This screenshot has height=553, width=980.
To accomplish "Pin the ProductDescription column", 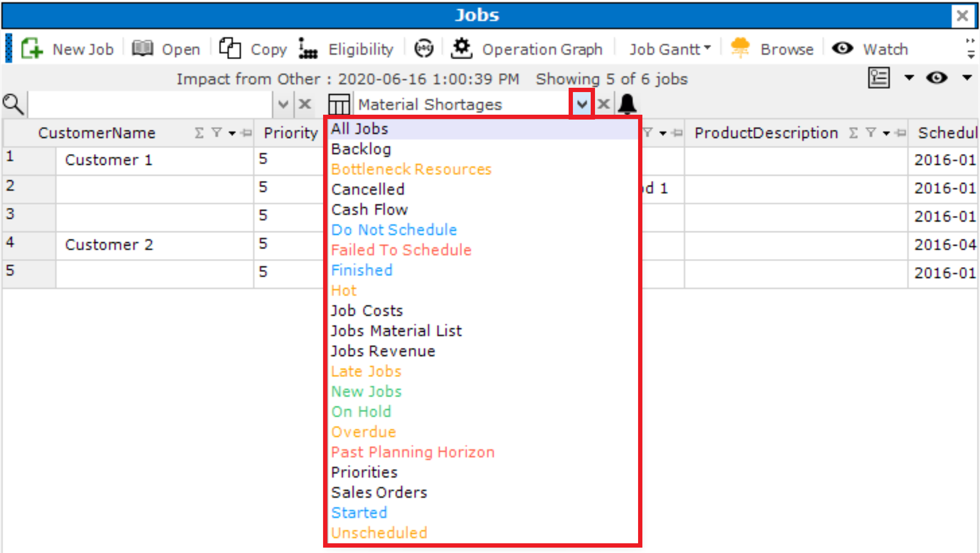I will click(901, 133).
